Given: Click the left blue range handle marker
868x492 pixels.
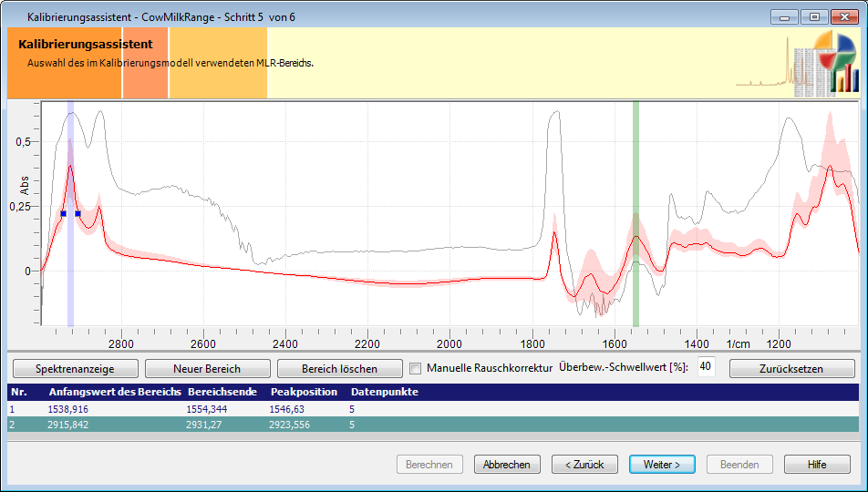Looking at the screenshot, I should [x=63, y=213].
